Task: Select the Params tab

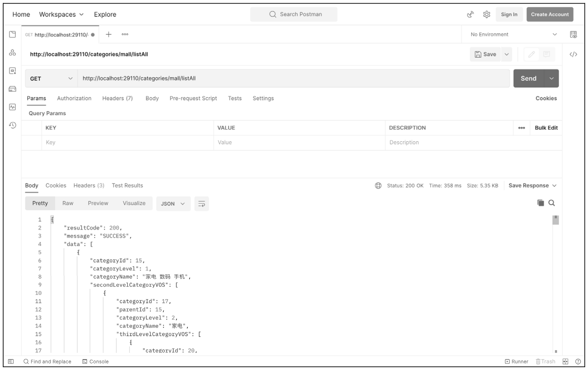Action: pos(36,98)
